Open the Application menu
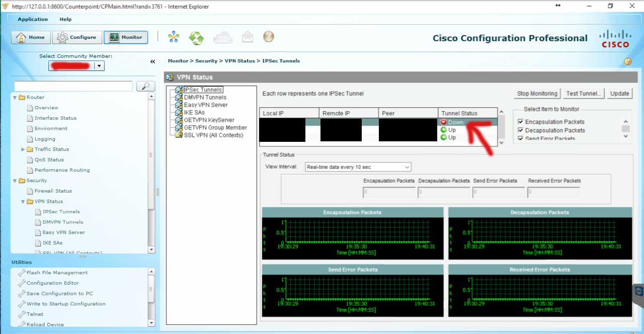Viewport: 644px width, 334px height. [33, 19]
